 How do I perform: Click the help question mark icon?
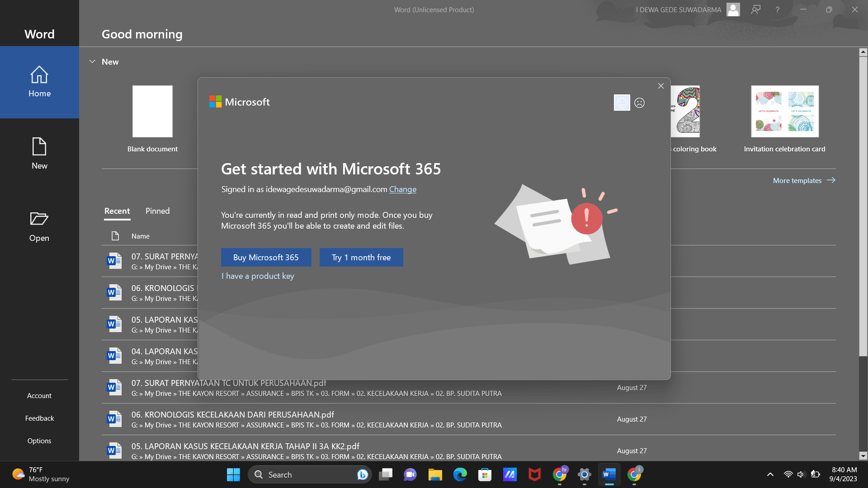coord(777,9)
